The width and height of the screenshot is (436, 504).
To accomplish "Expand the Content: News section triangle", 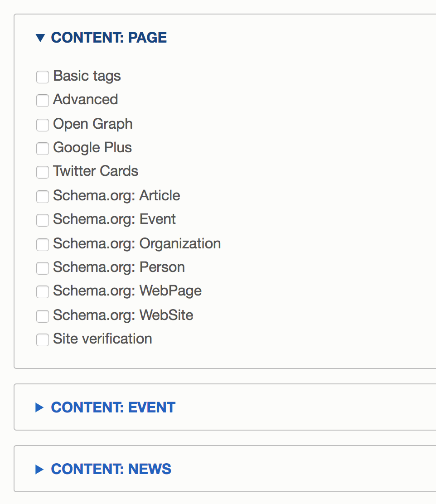I will click(x=39, y=469).
